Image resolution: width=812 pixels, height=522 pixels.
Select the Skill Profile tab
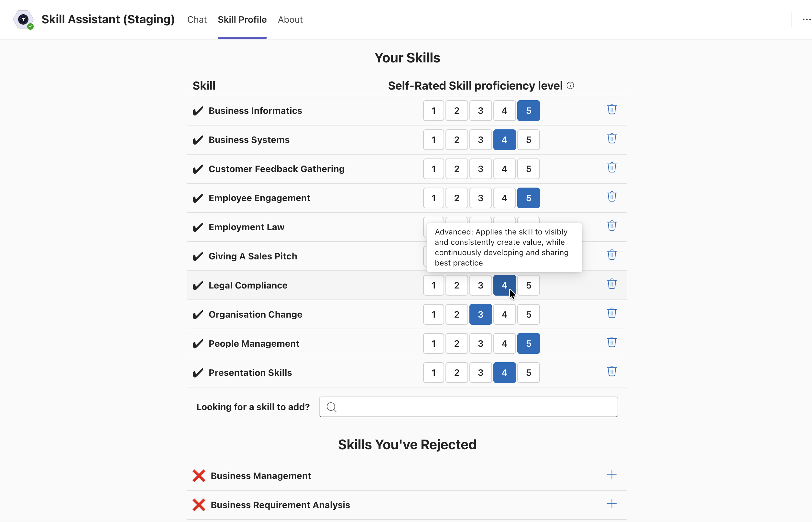point(242,19)
